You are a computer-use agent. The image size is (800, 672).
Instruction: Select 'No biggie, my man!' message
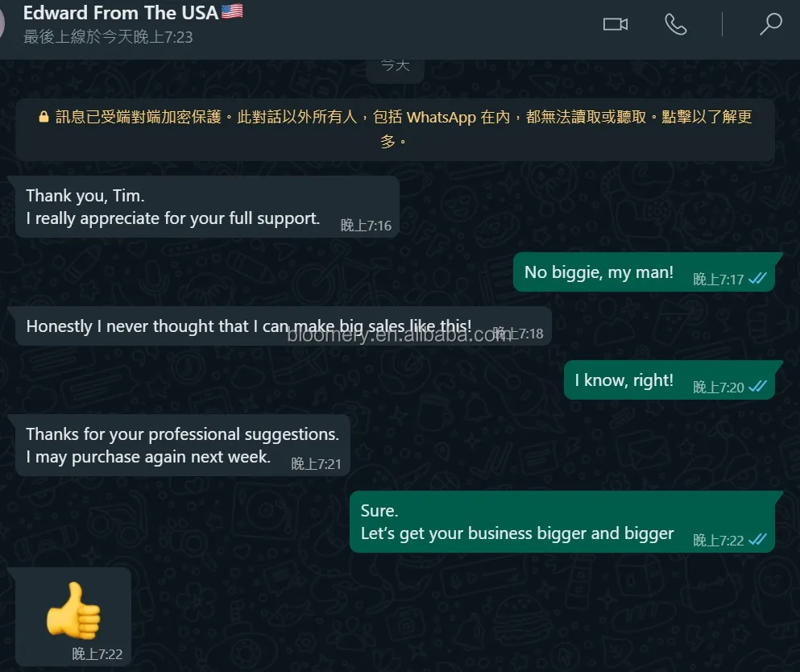click(x=644, y=272)
